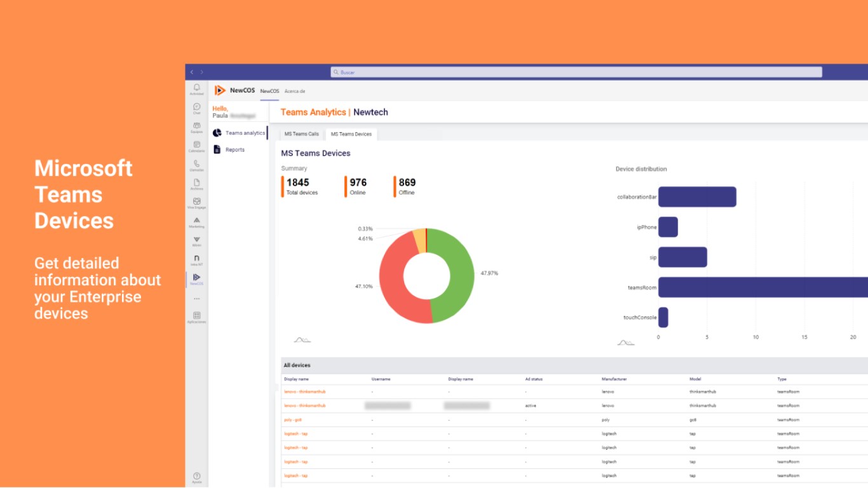
Task: Expand more apps ellipsis in sidebar
Action: click(197, 298)
